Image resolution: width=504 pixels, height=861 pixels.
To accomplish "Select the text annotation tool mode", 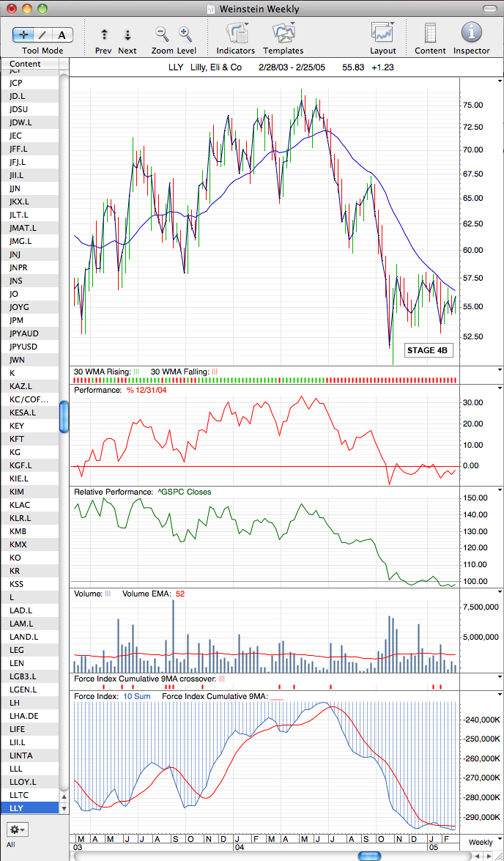I will click(62, 34).
